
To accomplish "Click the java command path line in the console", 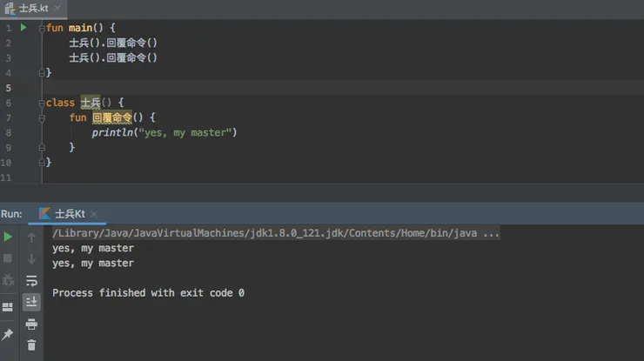I will tap(276, 233).
